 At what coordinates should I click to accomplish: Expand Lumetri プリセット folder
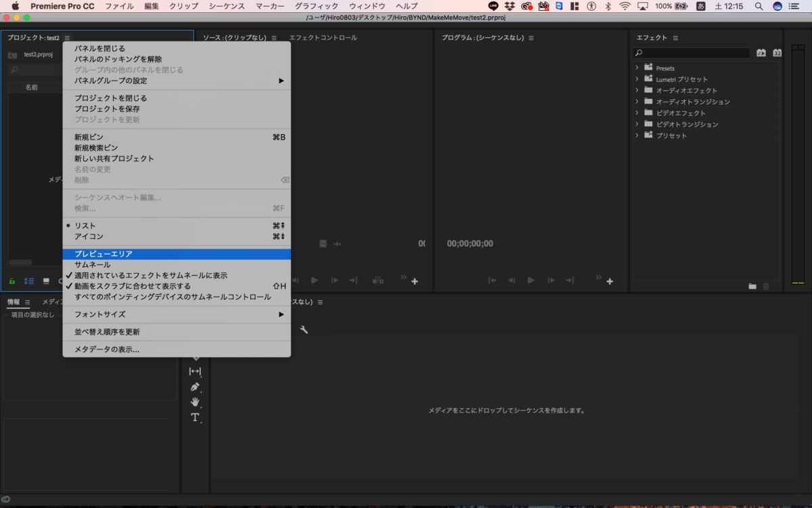(x=637, y=79)
